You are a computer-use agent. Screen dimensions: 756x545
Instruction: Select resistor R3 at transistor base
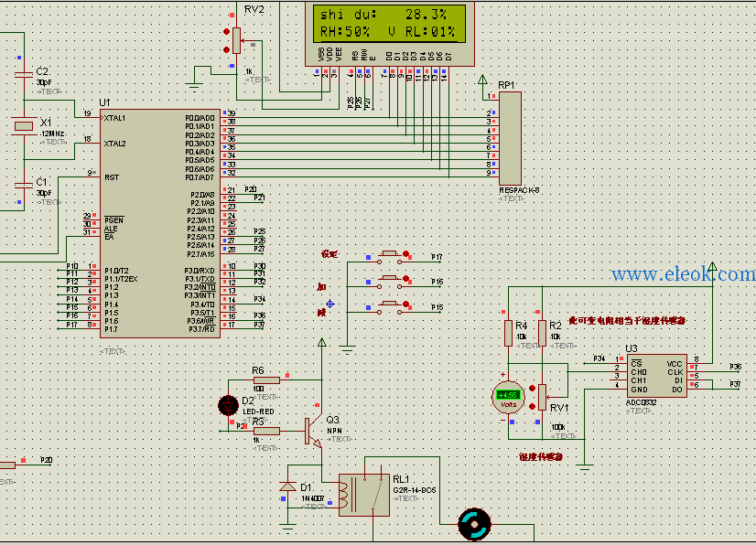click(266, 431)
